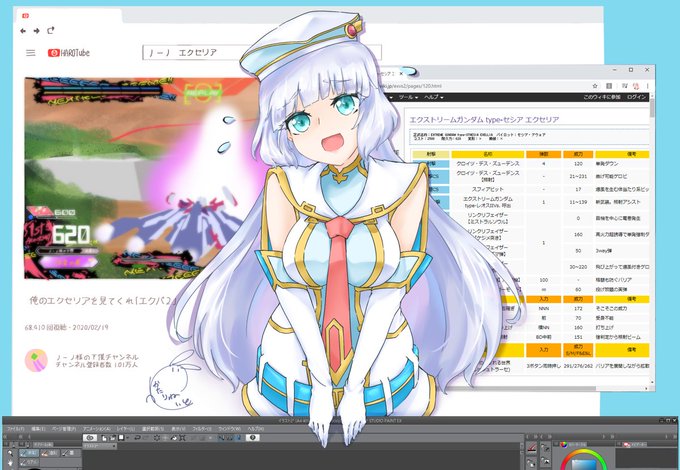This screenshot has width=680, height=470.
Task: Open the ファイル menu in Clip Studio Paint
Action: click(14, 429)
